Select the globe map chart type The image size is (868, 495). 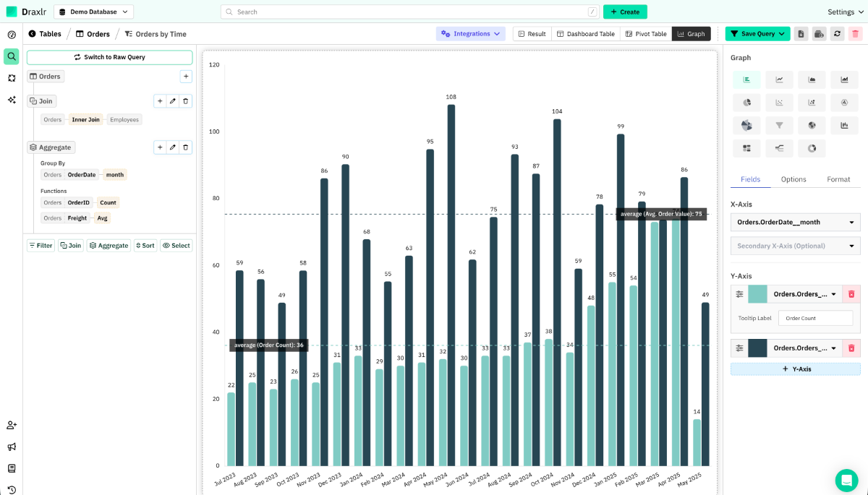812,126
